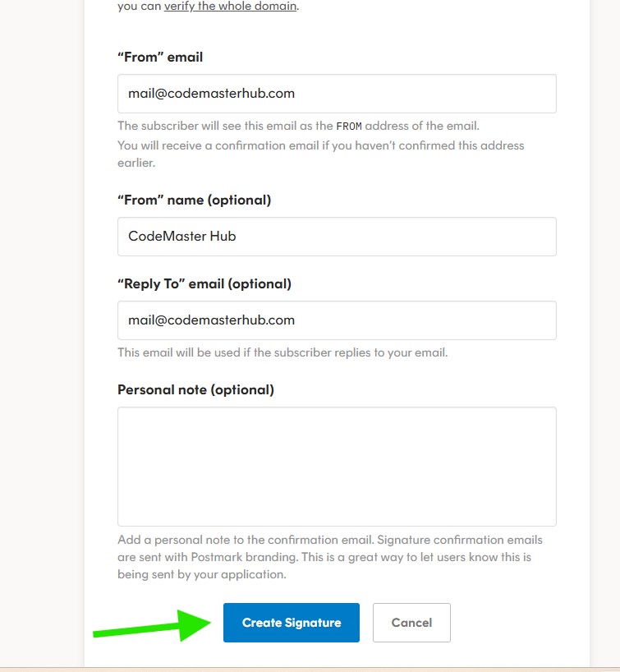The image size is (620, 672).
Task: Click the "This email will be used" hint text
Action: pos(282,353)
